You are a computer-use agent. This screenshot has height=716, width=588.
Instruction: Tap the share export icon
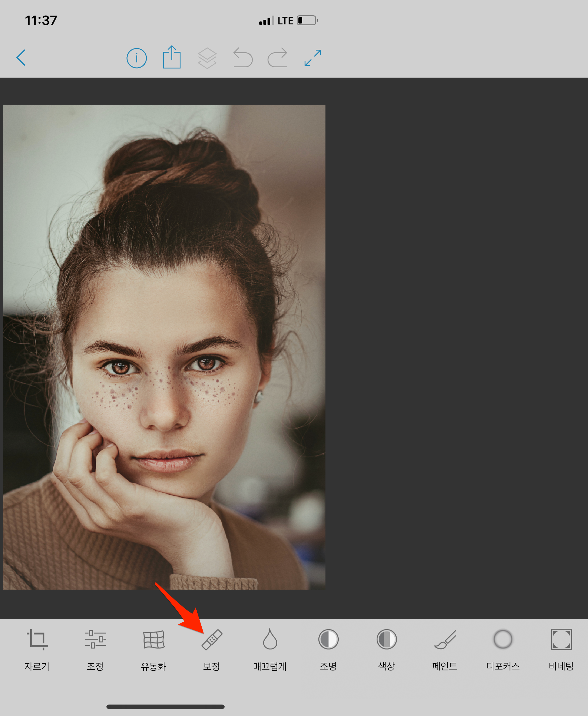(172, 57)
